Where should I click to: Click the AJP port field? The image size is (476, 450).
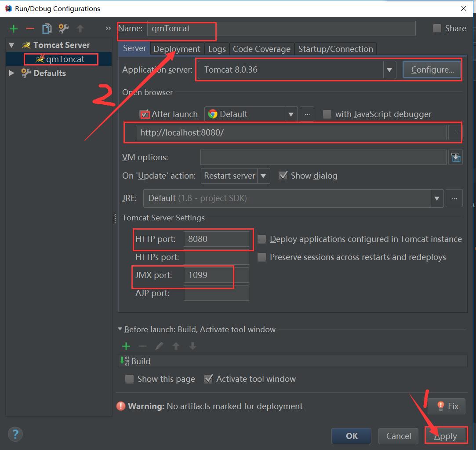(x=216, y=293)
